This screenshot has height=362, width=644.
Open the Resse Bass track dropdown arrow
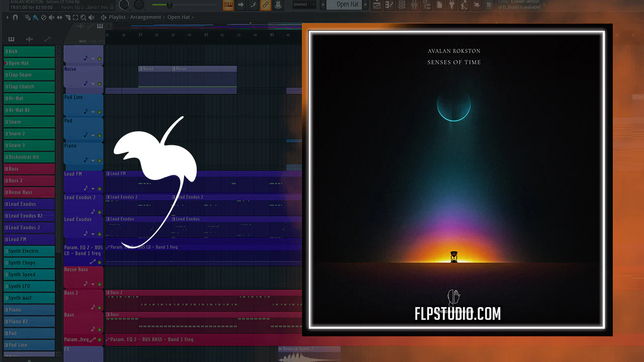(93, 285)
